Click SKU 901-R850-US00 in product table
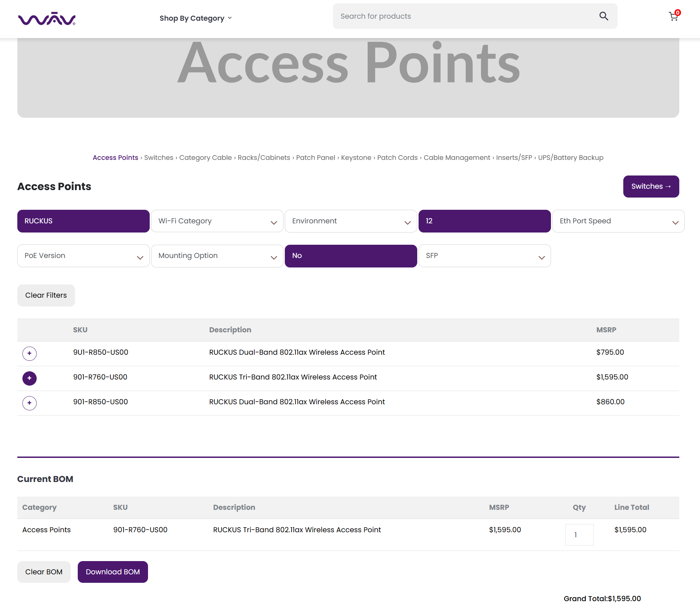 [100, 402]
